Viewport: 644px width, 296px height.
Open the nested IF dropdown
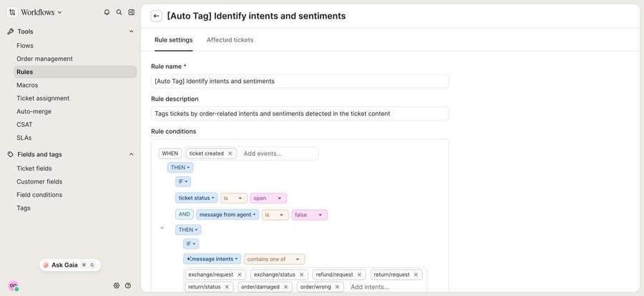pos(191,244)
